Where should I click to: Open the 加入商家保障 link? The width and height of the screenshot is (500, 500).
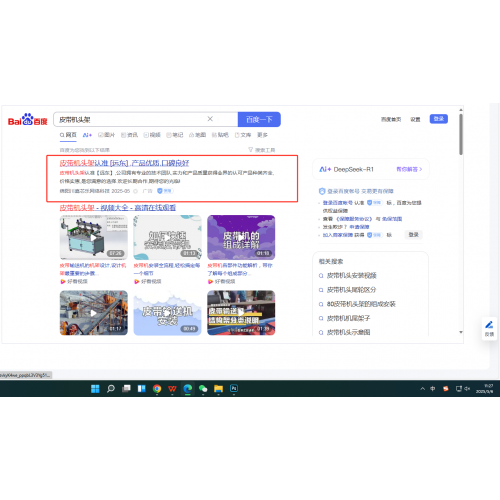(x=337, y=235)
